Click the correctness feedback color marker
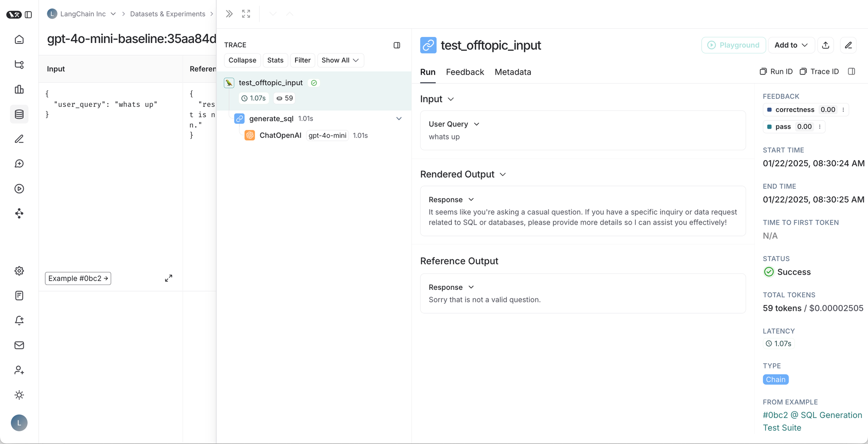The height and width of the screenshot is (444, 868). click(x=769, y=110)
